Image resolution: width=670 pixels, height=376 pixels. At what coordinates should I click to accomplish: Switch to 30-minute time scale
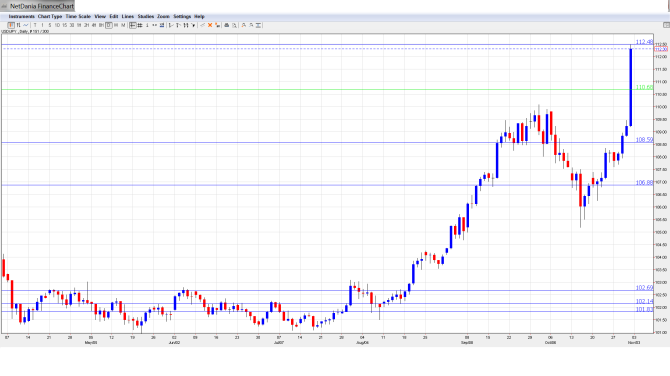click(72, 25)
